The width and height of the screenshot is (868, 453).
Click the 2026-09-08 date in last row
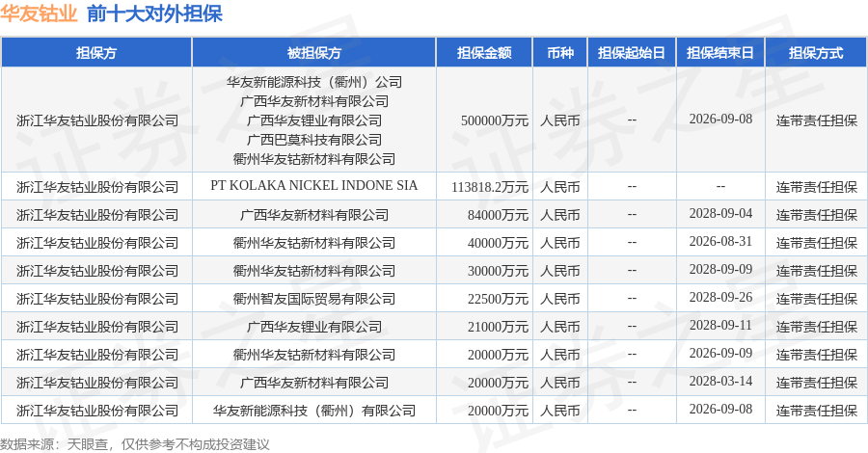pos(720,410)
